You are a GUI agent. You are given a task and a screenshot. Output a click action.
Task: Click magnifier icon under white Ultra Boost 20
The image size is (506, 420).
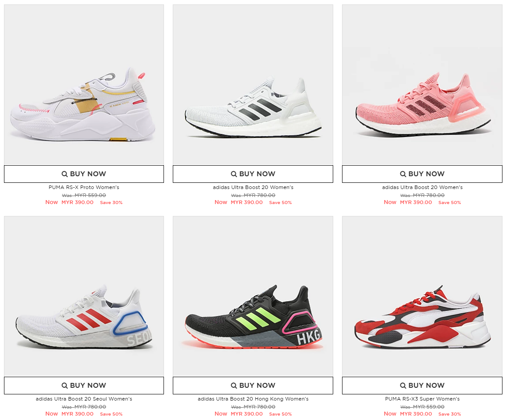[234, 174]
